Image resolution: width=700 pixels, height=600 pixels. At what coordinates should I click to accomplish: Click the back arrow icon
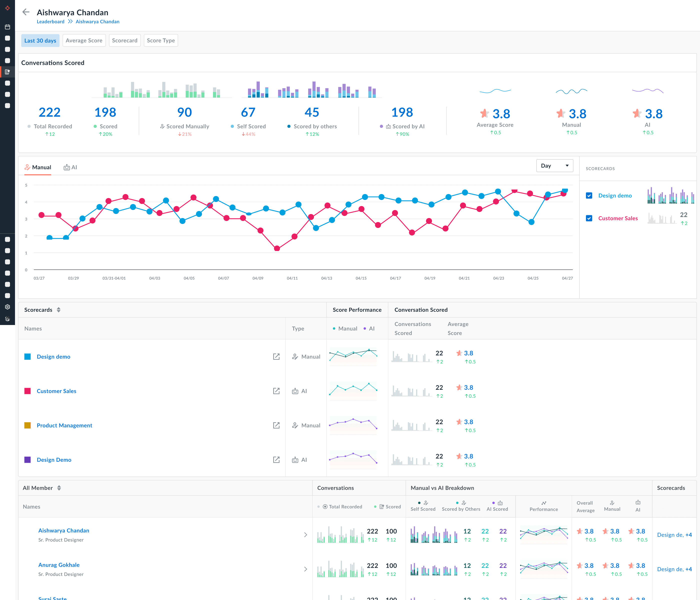point(26,12)
